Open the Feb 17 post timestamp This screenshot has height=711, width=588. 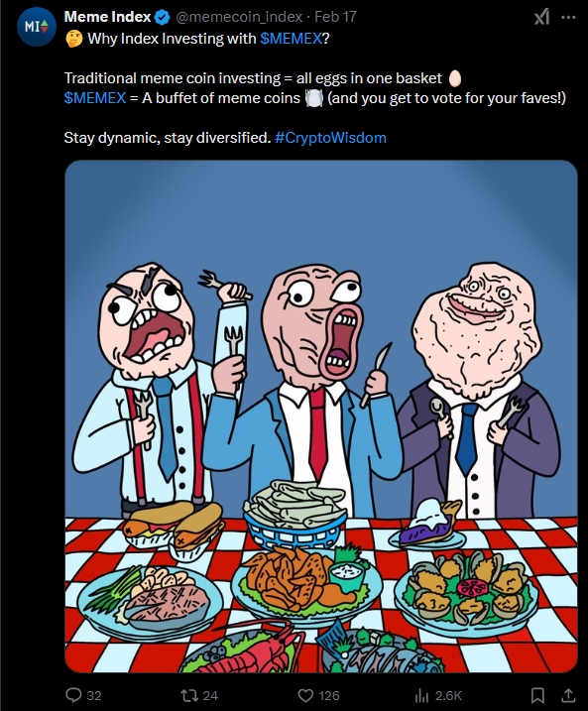point(335,17)
